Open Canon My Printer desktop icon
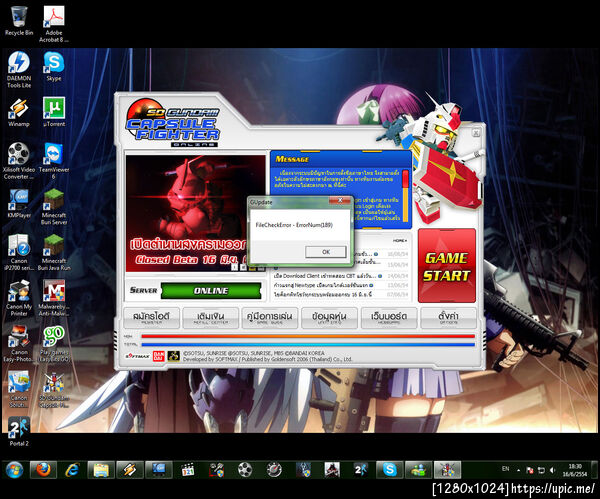Viewport: 600px width, 499px height. pyautogui.click(x=19, y=298)
